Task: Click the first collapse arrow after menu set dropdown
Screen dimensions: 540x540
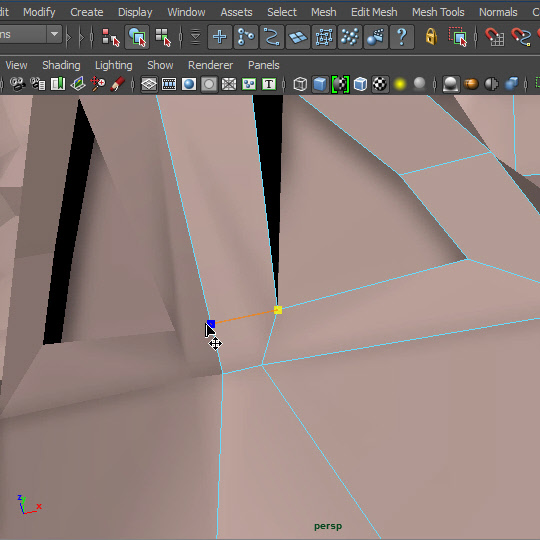Action: pos(69,37)
